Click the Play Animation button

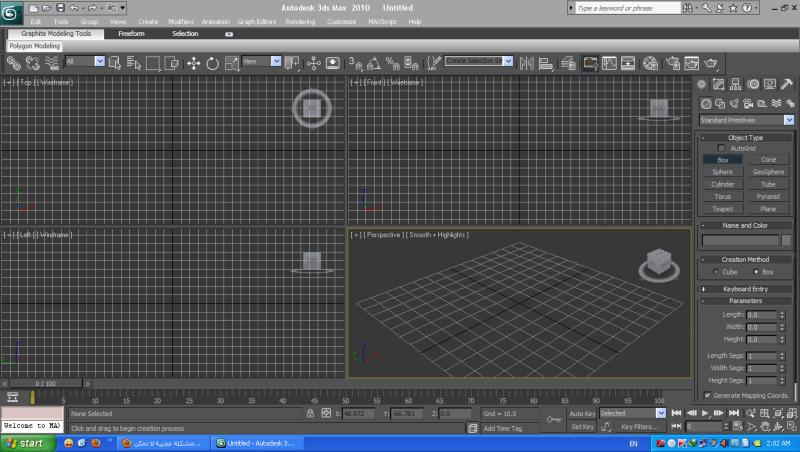click(706, 413)
